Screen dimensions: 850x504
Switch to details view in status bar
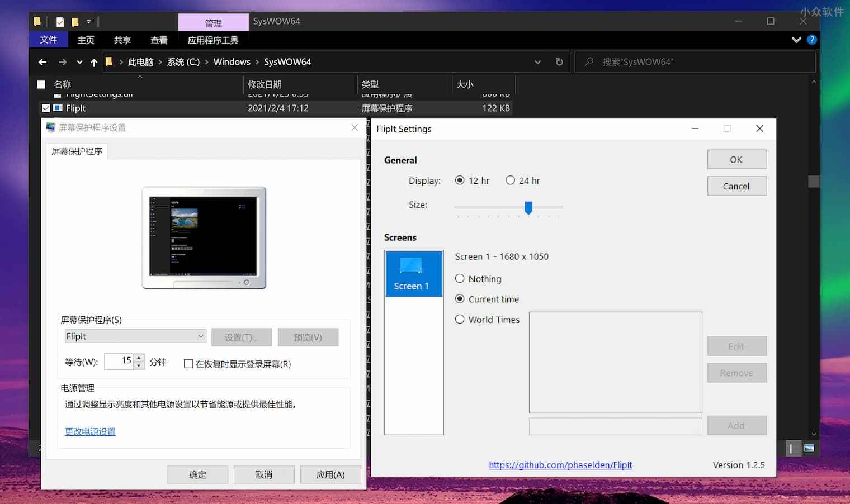pos(792,449)
